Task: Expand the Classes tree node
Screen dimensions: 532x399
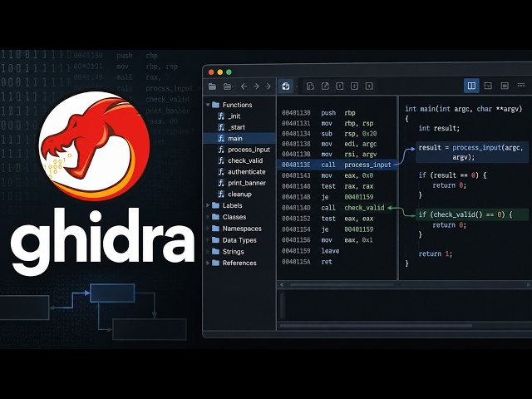Action: 208,217
